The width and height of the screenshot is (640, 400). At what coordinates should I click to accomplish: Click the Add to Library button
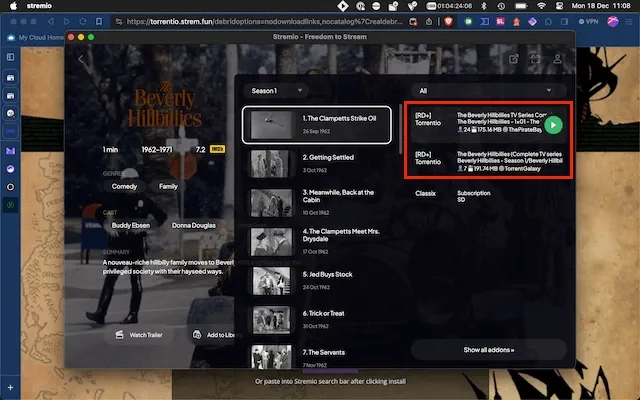(214, 335)
